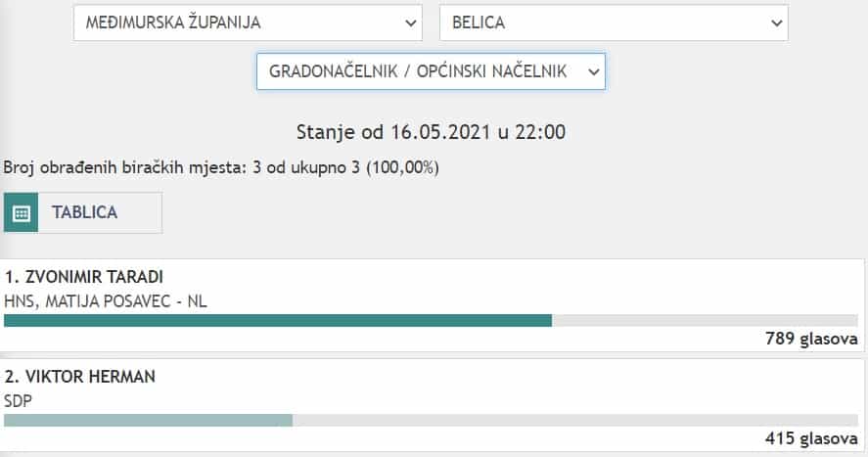Image resolution: width=868 pixels, height=457 pixels.
Task: Click the processed polling stations status text
Action: (221, 167)
